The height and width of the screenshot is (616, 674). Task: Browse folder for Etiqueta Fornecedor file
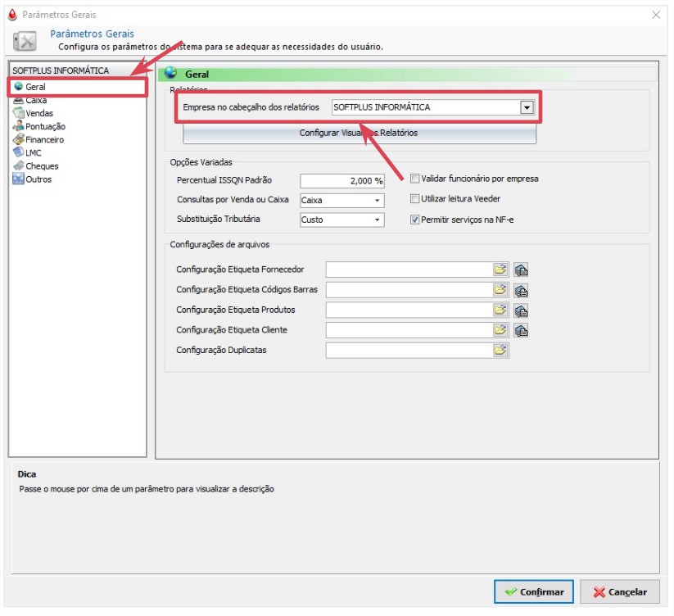(x=500, y=269)
